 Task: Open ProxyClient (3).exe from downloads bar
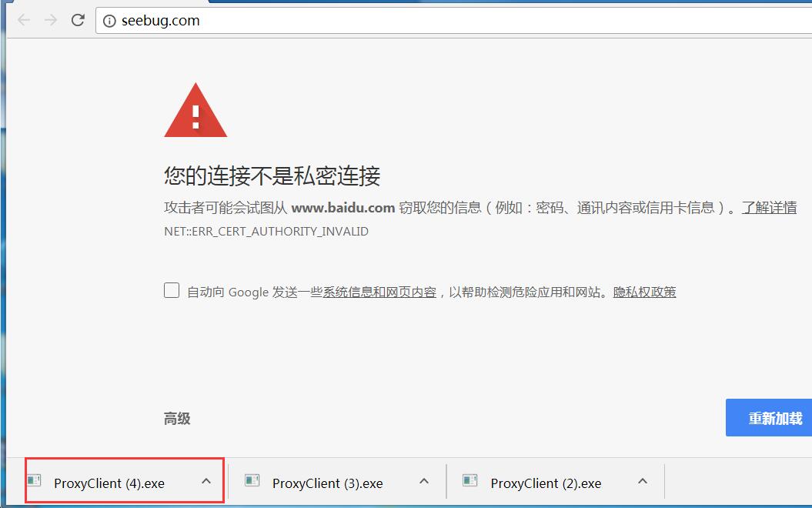(327, 483)
